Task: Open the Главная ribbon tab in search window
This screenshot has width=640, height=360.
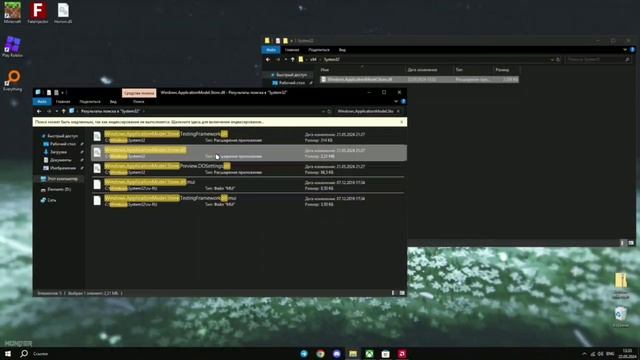Action: 63,102
